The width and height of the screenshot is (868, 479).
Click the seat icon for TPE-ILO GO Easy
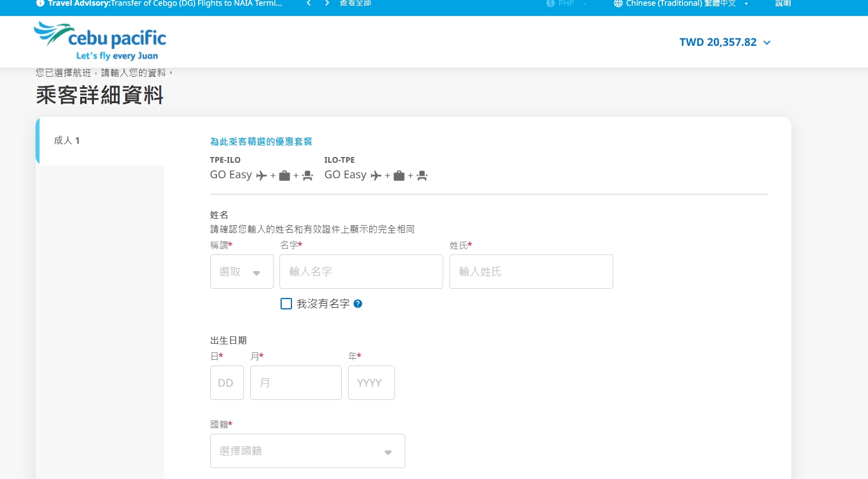pos(307,175)
